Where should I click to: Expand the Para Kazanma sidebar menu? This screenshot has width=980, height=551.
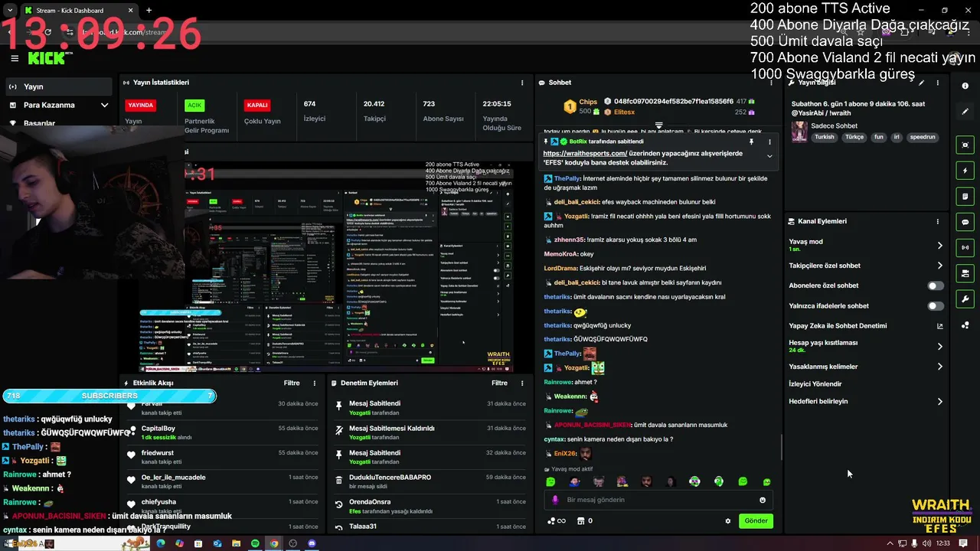click(x=59, y=105)
